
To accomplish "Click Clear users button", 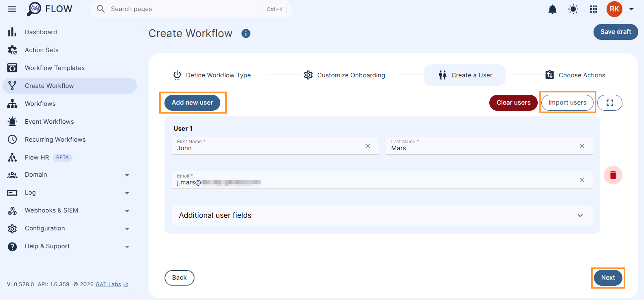I will click(513, 103).
